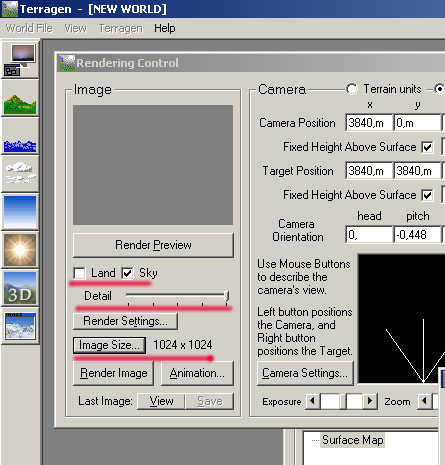Open the Terragen menu

(x=120, y=28)
